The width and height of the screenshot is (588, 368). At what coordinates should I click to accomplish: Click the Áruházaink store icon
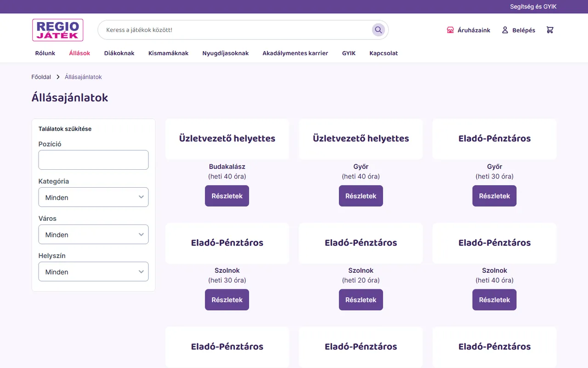click(x=450, y=30)
